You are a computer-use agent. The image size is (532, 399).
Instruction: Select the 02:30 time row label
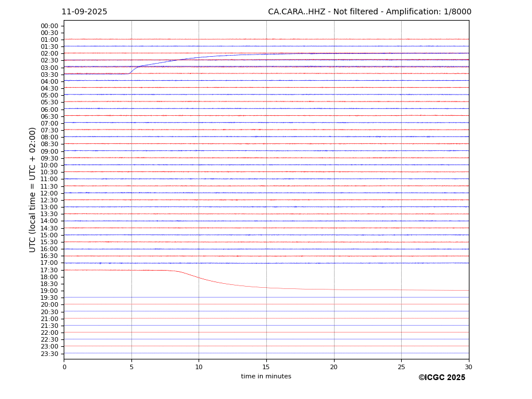49,60
